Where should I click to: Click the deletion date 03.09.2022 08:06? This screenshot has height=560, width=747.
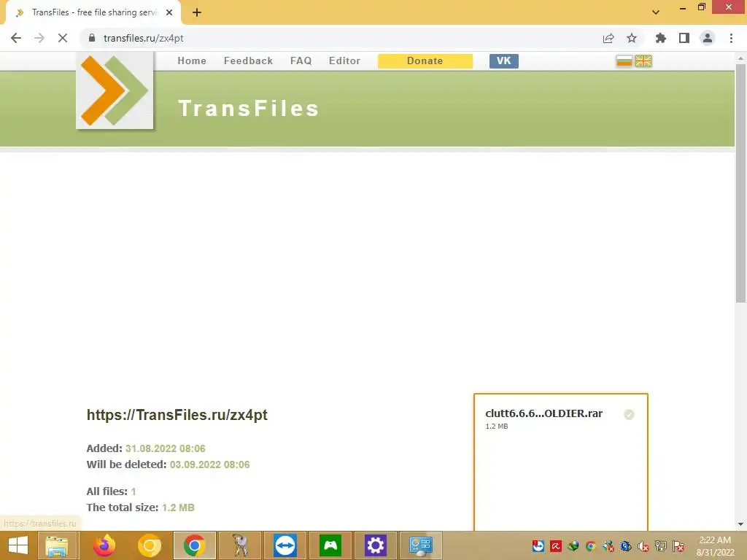(209, 464)
